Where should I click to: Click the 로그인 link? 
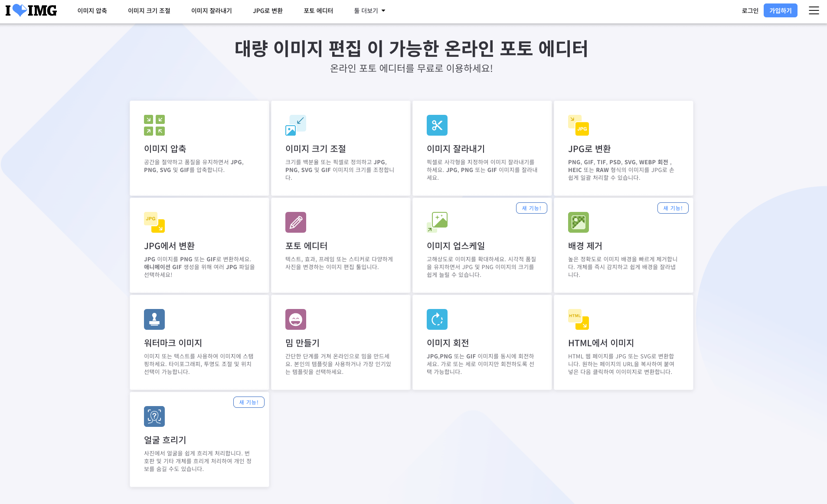tap(750, 10)
